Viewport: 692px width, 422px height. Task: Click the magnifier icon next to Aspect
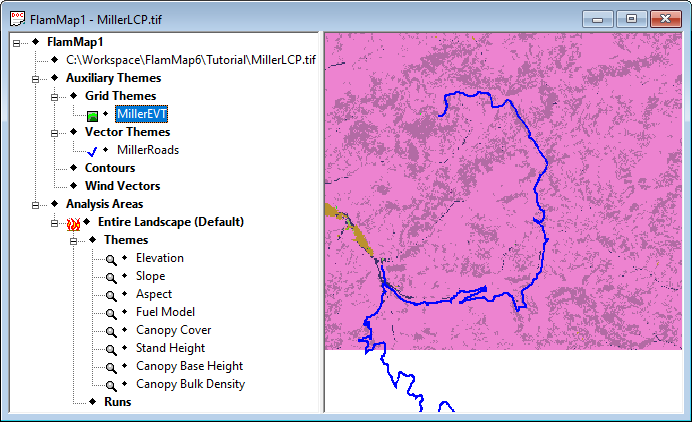[111, 296]
